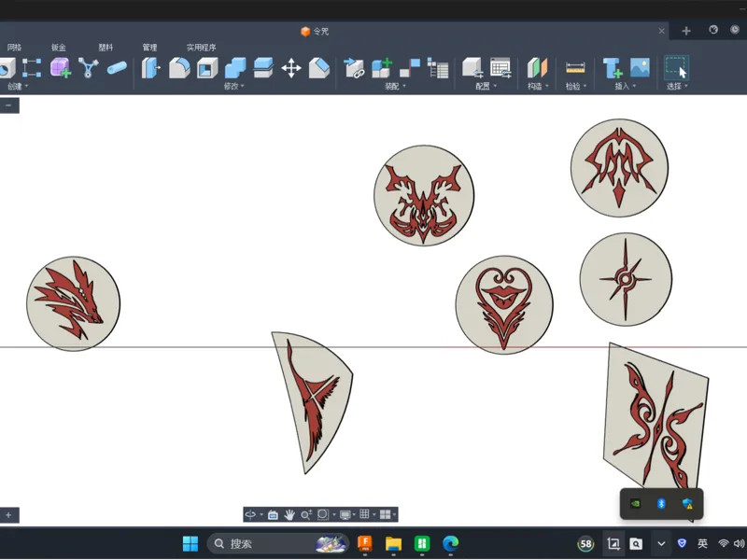Close the 令咒 document tab
Image resolution: width=747 pixels, height=560 pixels.
pos(661,31)
